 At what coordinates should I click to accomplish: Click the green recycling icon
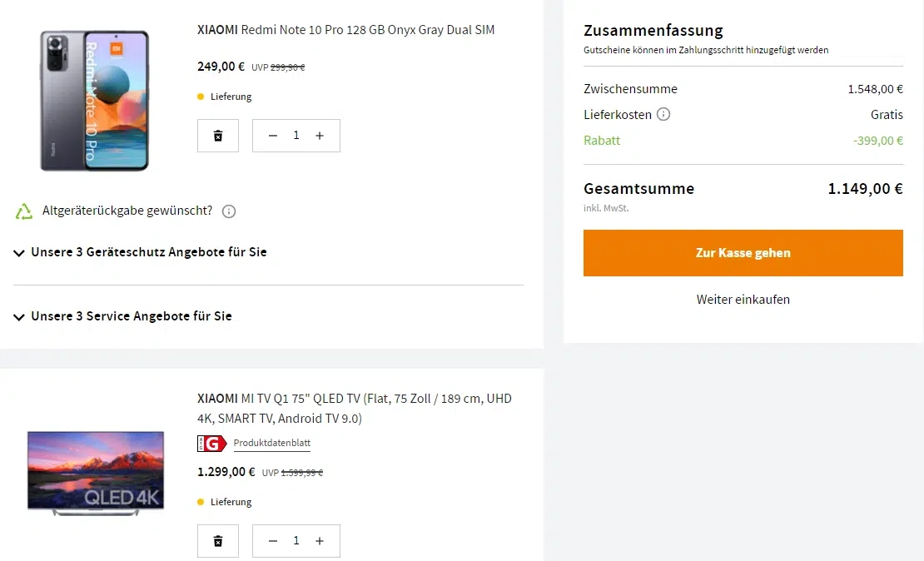point(23,211)
